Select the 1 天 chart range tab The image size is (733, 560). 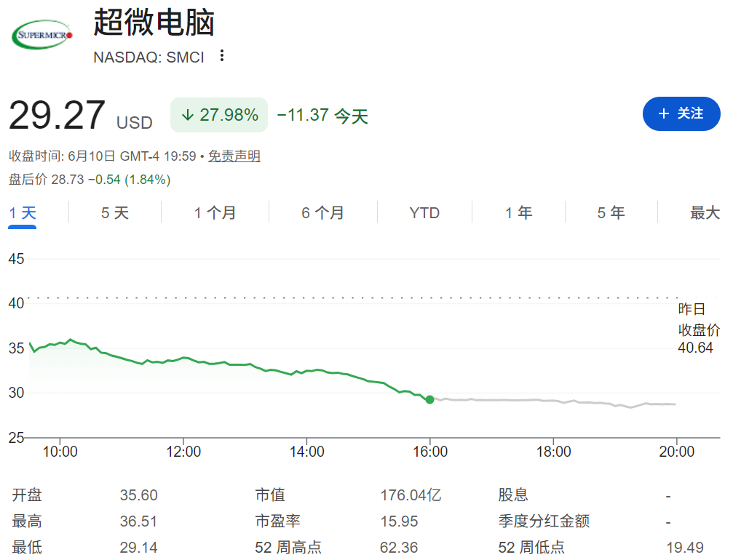click(x=23, y=213)
